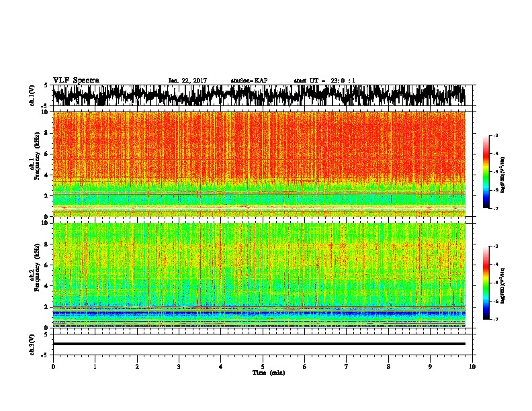Screen dimensions: 532x411
Task: Click the time axis tick label "2"
Action: point(137,367)
